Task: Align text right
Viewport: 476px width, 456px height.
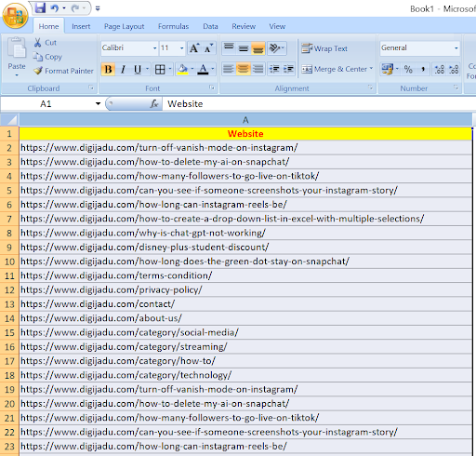Action: [258, 69]
